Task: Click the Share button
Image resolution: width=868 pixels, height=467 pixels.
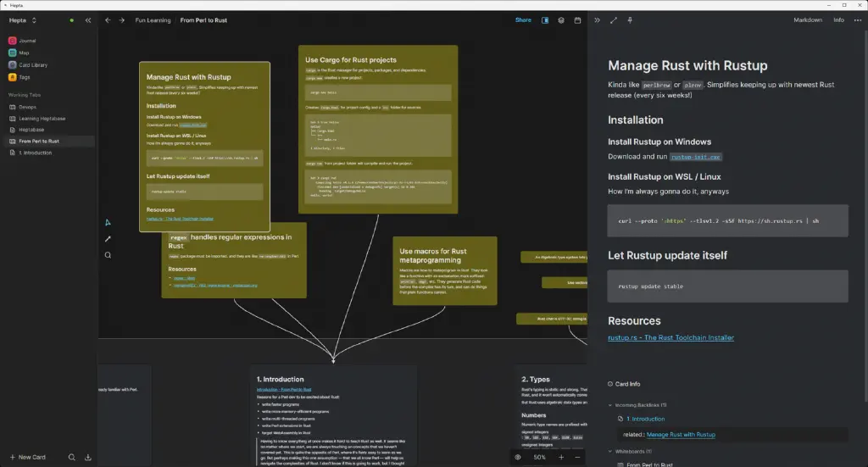Action: 523,20
